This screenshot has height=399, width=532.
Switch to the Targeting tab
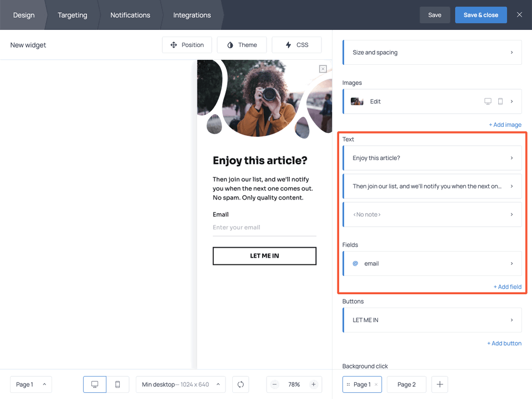coord(72,15)
